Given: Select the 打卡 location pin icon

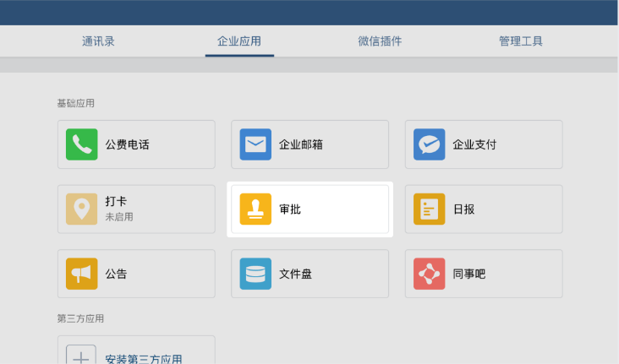Looking at the screenshot, I should pos(82,209).
